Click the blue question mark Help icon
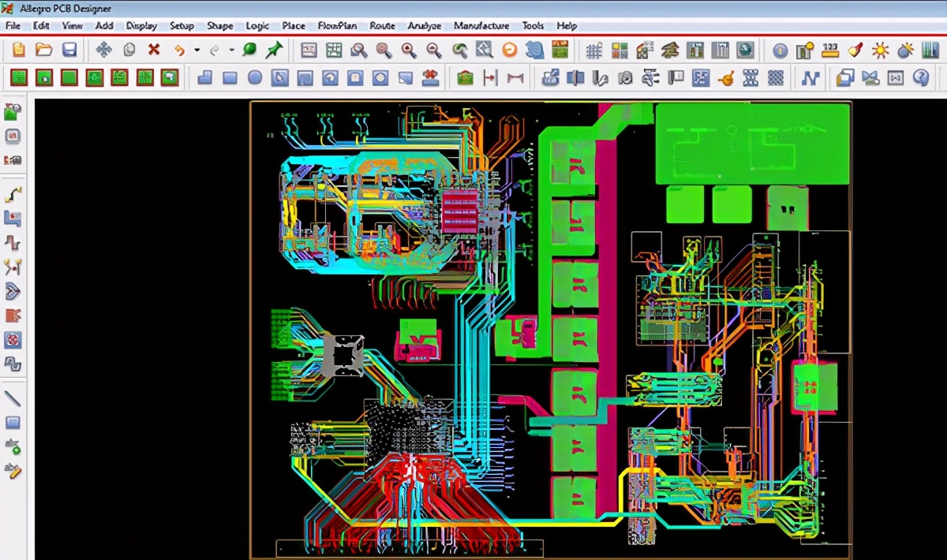The height and width of the screenshot is (560, 947). (x=921, y=77)
